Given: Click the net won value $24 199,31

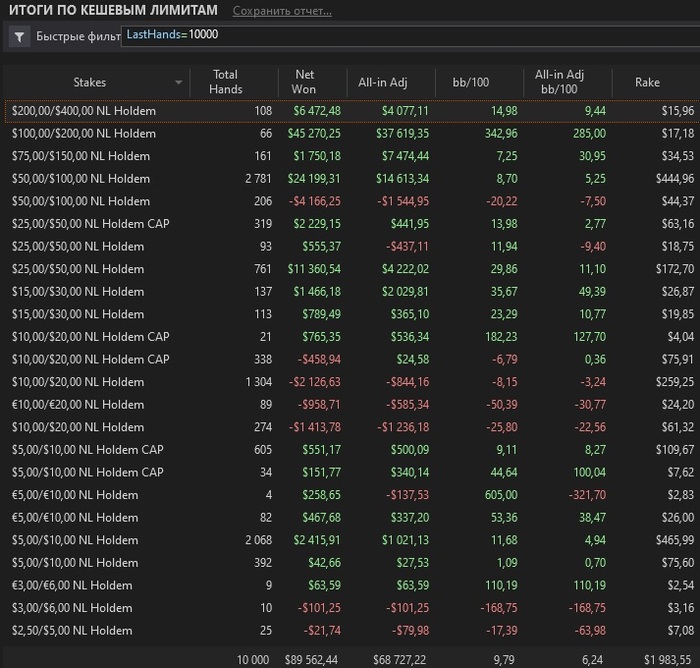Looking at the screenshot, I should [314, 179].
